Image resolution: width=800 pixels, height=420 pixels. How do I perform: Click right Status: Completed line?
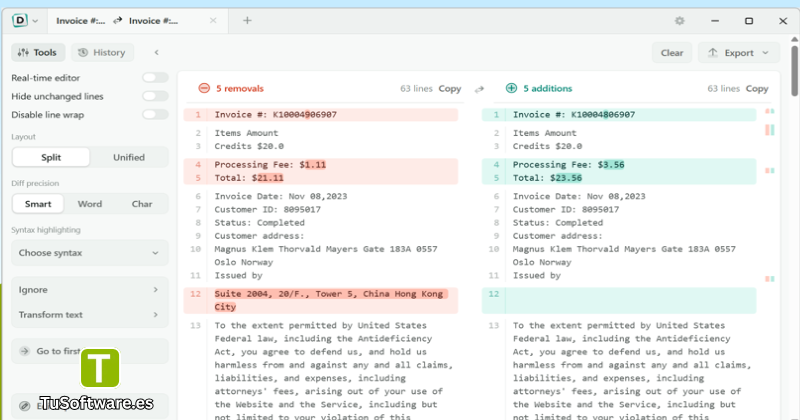pos(558,223)
